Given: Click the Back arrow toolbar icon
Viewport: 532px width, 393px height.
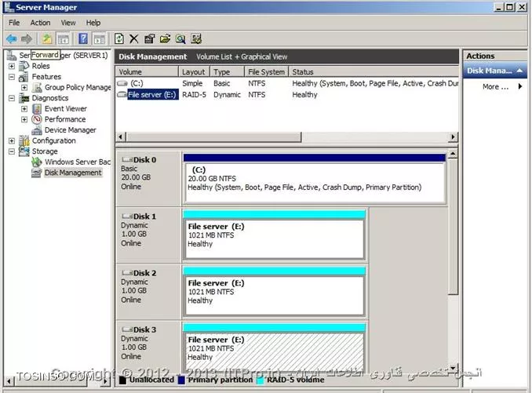Looking at the screenshot, I should tap(12, 39).
